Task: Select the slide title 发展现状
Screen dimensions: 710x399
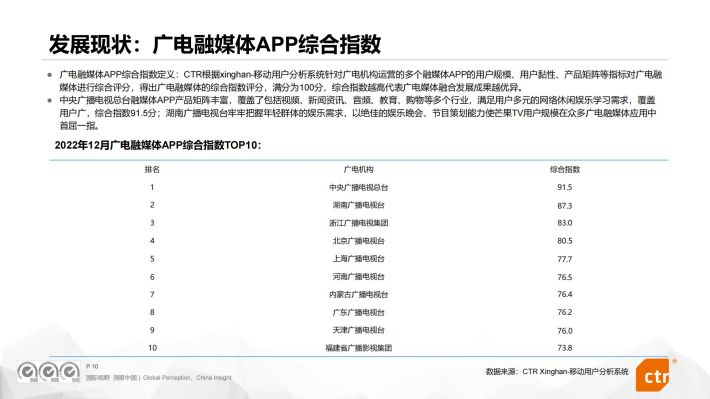Action: click(x=90, y=44)
